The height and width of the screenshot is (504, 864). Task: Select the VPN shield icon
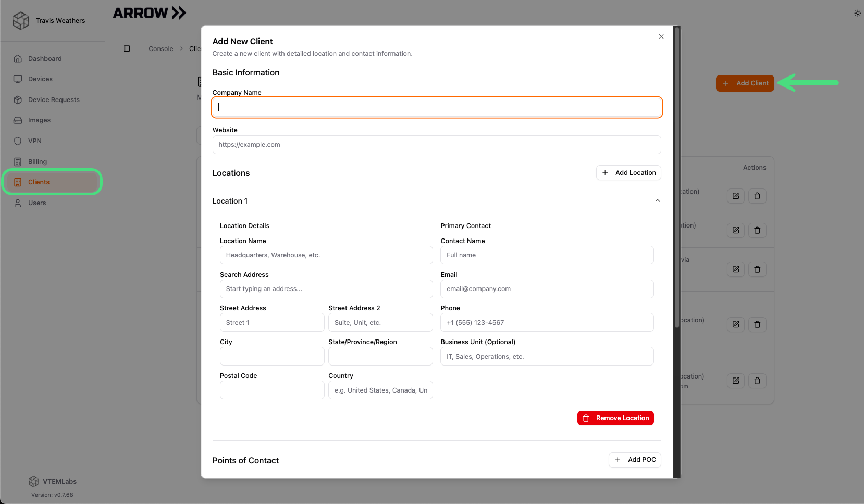[18, 141]
